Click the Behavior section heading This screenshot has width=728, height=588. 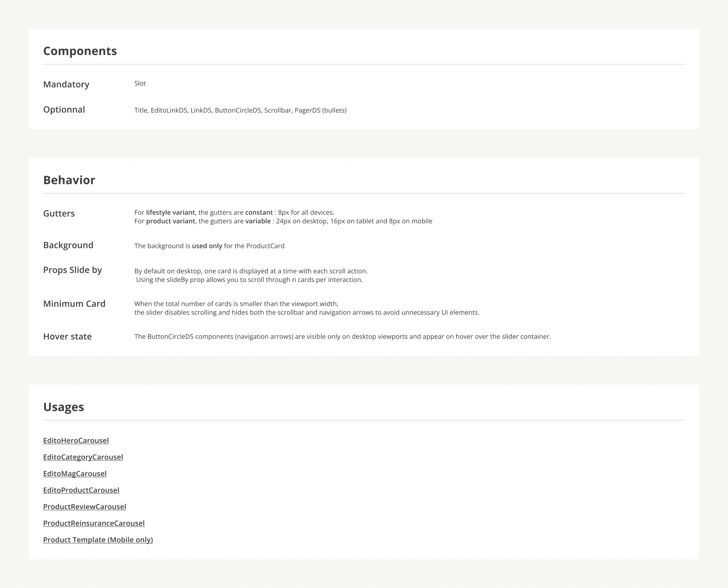69,180
